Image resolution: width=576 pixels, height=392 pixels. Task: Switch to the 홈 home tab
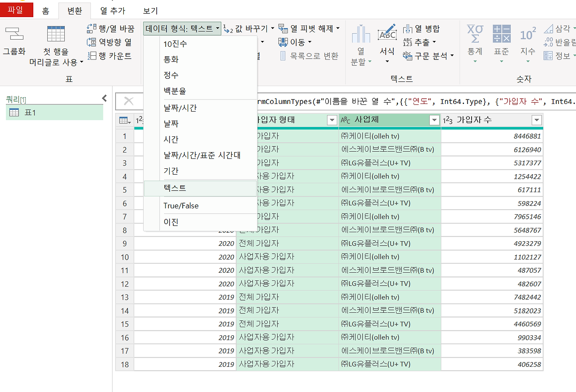45,11
